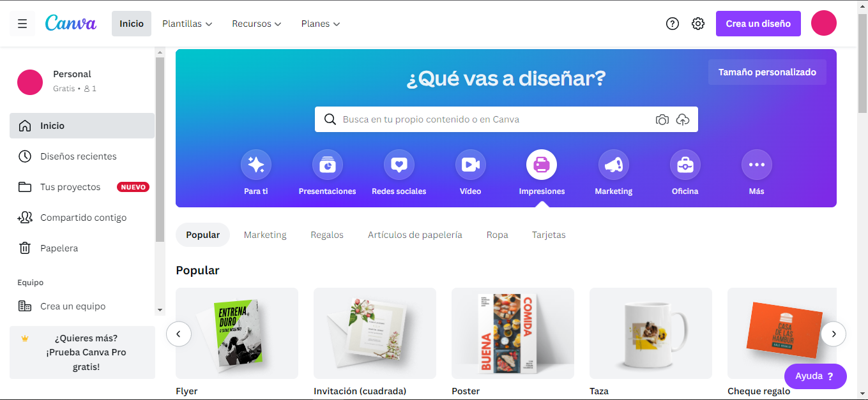
Task: Click the page vertical scrollbar thumb
Action: 862,62
